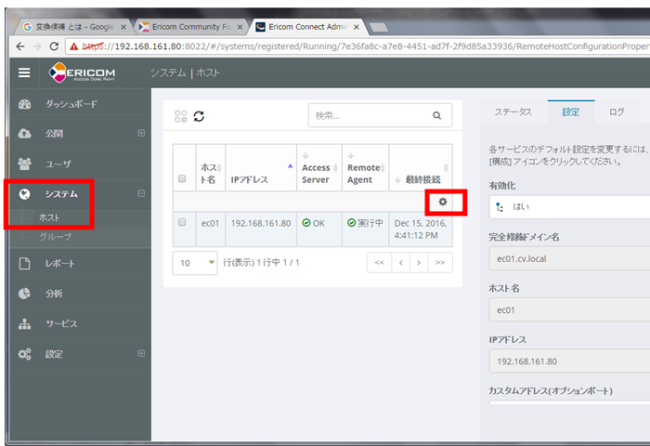Click the gear configuration icon in table
This screenshot has height=446, width=650.
tap(443, 202)
